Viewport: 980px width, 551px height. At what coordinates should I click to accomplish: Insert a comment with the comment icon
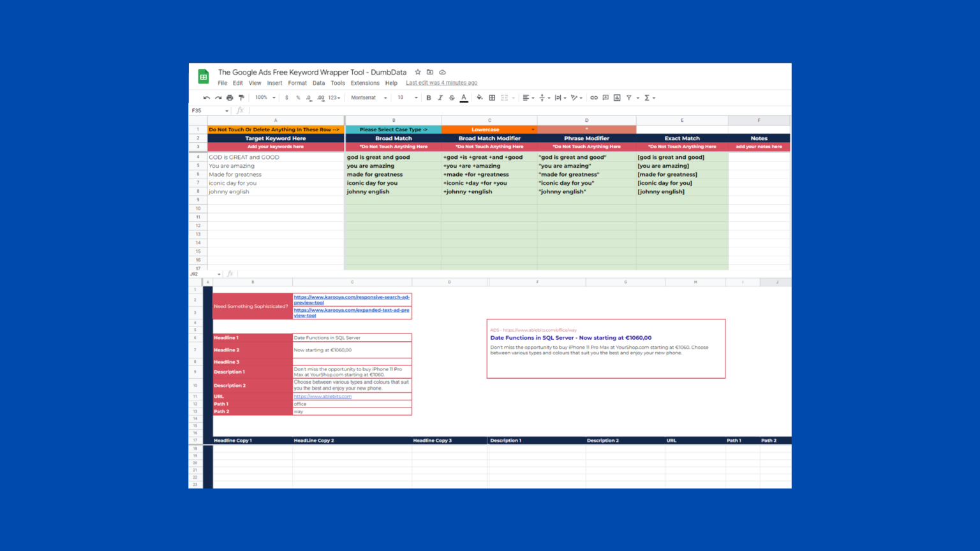point(605,97)
